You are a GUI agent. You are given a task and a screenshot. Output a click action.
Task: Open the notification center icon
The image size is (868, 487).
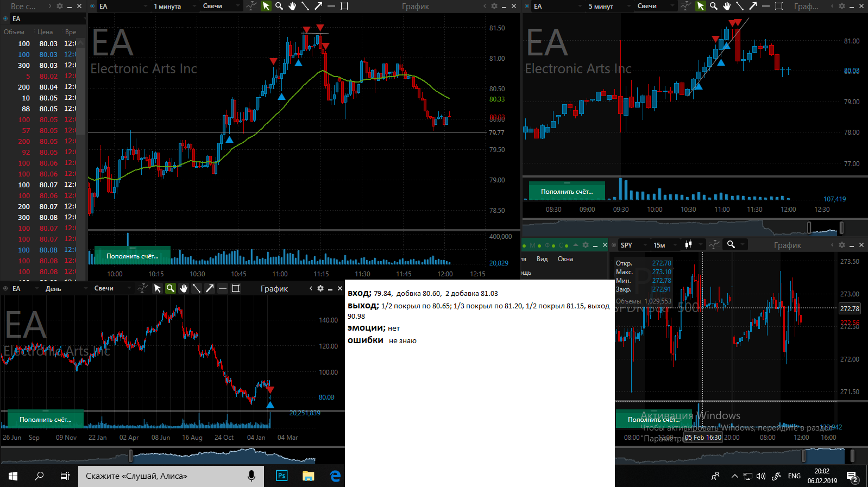point(852,477)
